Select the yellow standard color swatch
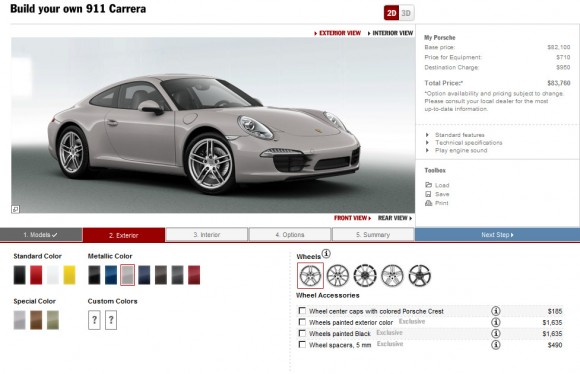This screenshot has height=374, width=580. point(69,275)
